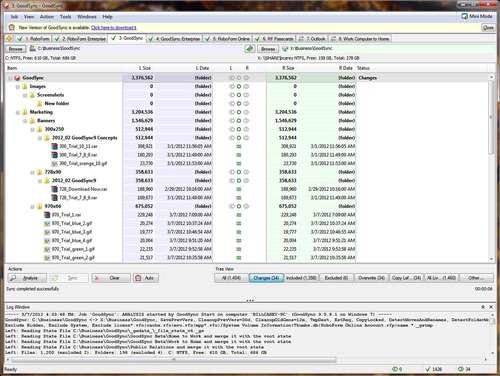The width and height of the screenshot is (500, 376).
Task: Click the green sync direction icon
Action: coord(250,49)
